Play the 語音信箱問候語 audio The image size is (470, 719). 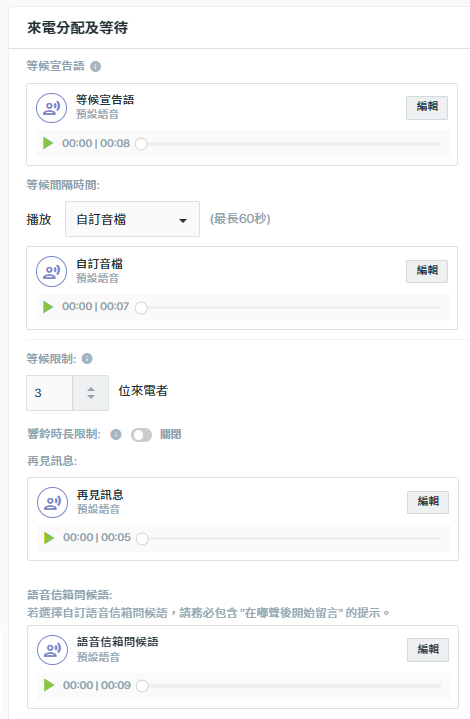[x=49, y=685]
